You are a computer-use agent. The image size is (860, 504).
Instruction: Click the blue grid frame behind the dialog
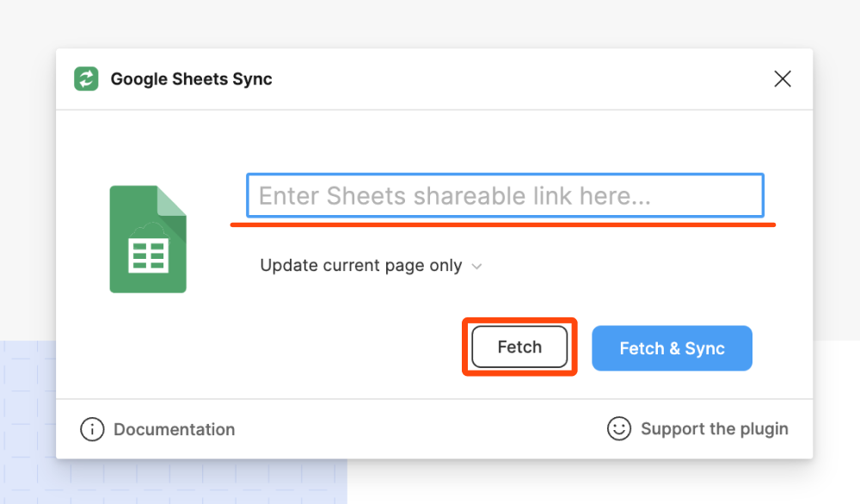pyautogui.click(x=26, y=413)
